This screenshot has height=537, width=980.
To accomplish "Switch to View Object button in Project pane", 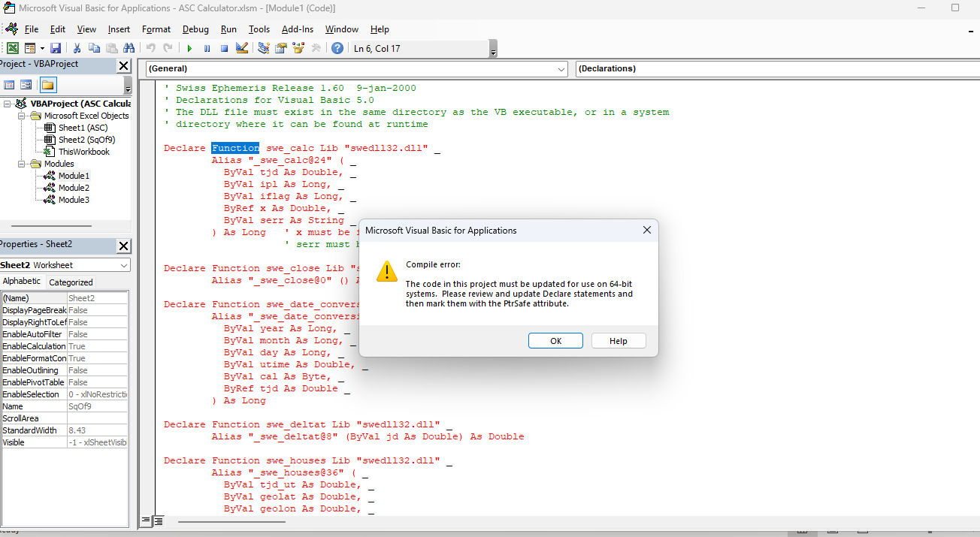I will click(x=26, y=85).
